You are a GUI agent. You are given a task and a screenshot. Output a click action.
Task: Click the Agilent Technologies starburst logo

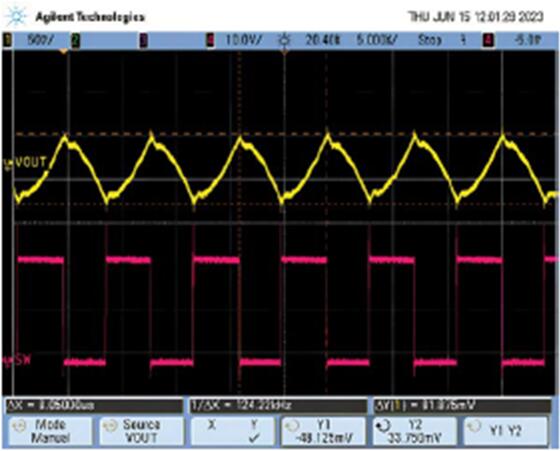(16, 16)
